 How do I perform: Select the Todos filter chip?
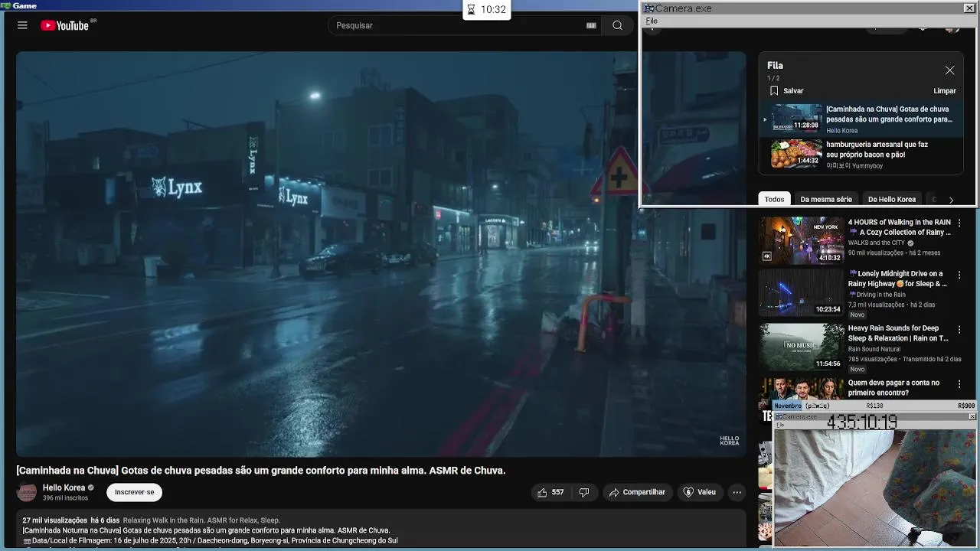click(774, 199)
